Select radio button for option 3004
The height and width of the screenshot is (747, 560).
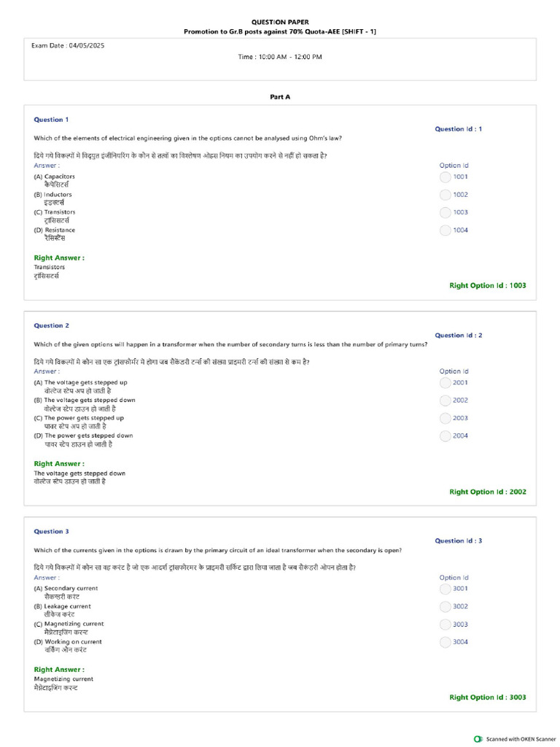[x=446, y=643]
